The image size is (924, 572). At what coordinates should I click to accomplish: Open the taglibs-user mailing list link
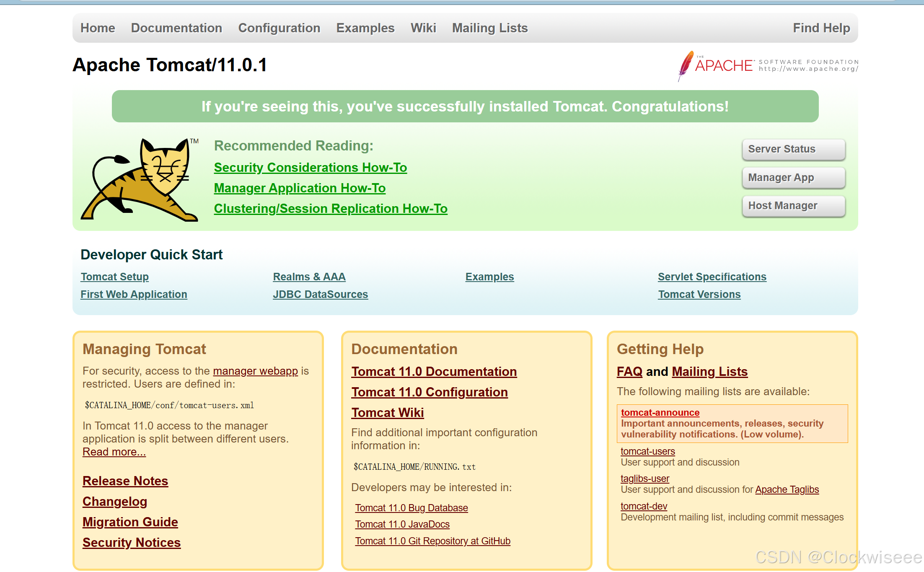644,478
